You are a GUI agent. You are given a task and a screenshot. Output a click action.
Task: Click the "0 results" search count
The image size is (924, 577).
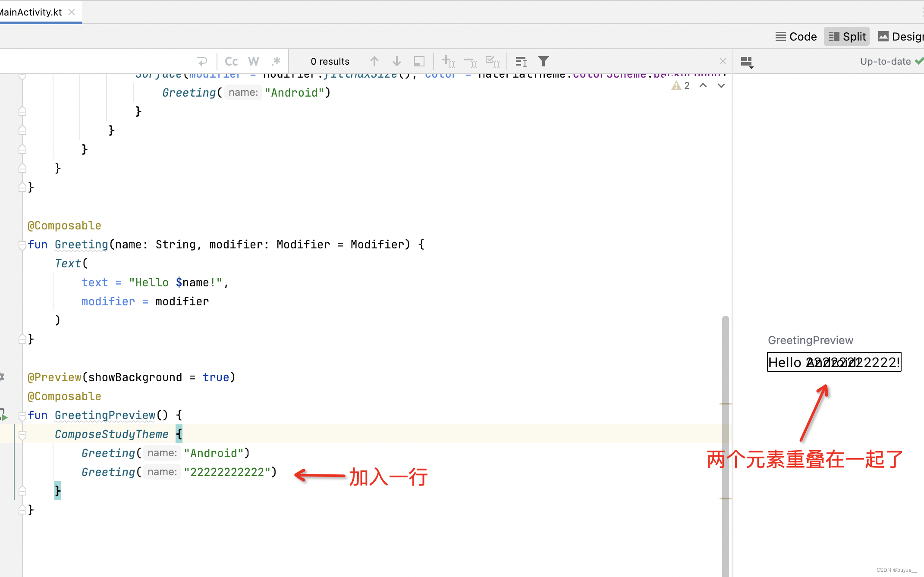click(x=330, y=61)
